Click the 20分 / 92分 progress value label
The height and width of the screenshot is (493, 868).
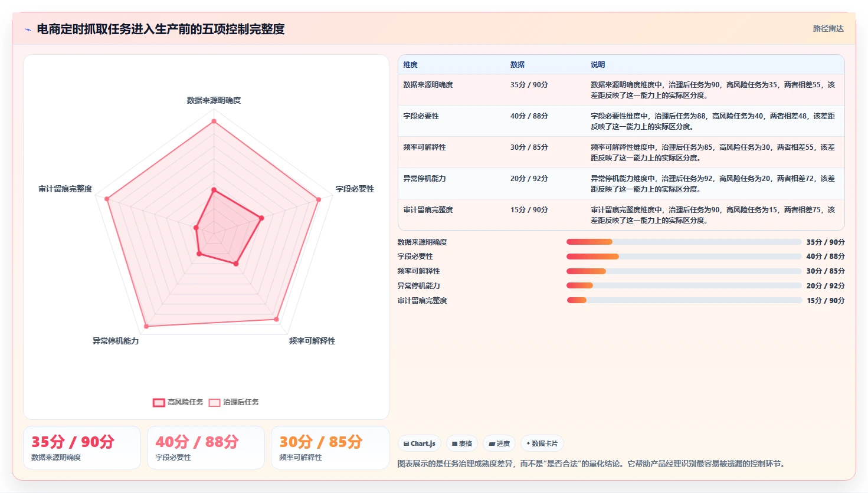826,285
